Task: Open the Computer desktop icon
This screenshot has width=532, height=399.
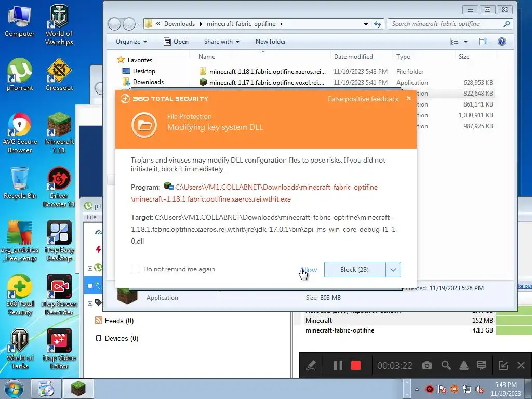Action: (19, 22)
